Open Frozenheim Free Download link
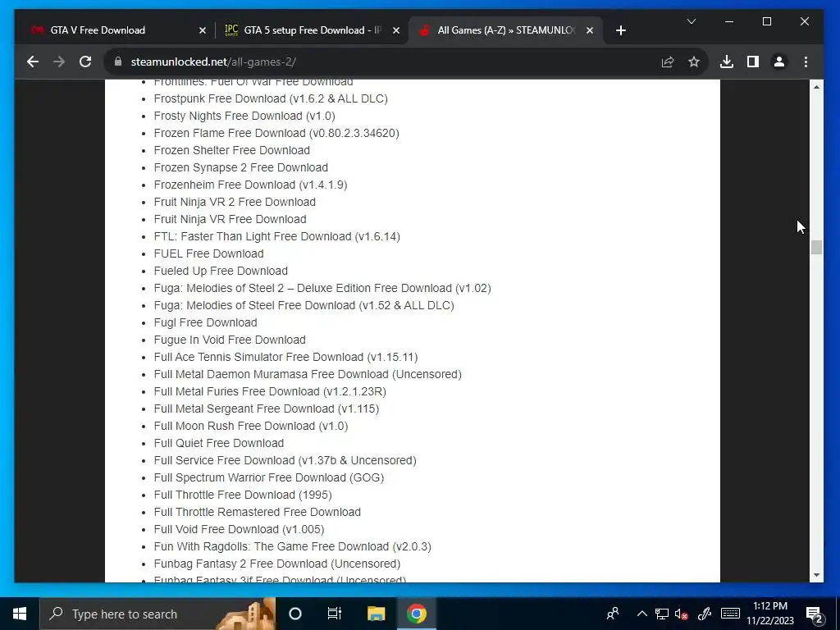Viewport: 840px width, 630px height. (x=250, y=185)
